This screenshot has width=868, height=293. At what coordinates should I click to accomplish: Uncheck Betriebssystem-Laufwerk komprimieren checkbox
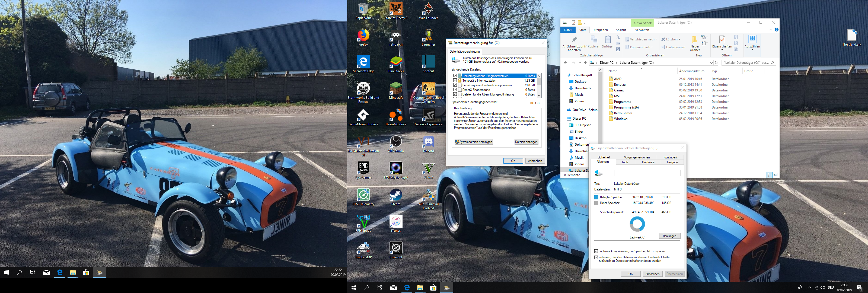pos(455,85)
